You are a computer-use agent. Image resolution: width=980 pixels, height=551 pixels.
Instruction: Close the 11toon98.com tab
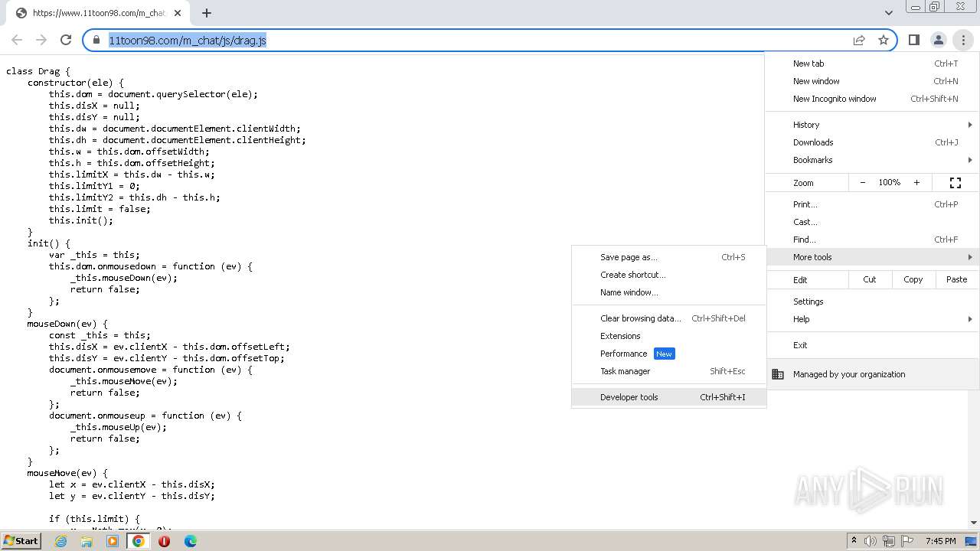[x=178, y=13]
